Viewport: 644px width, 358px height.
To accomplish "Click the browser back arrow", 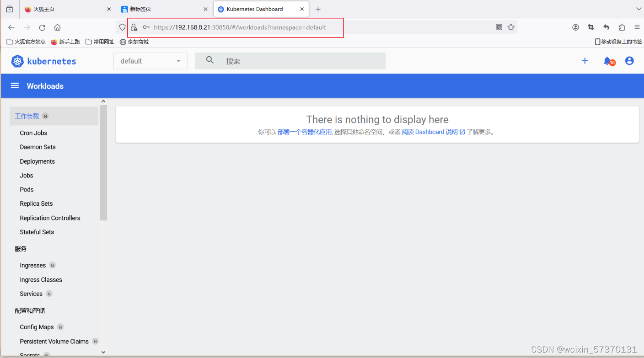I will point(11,27).
